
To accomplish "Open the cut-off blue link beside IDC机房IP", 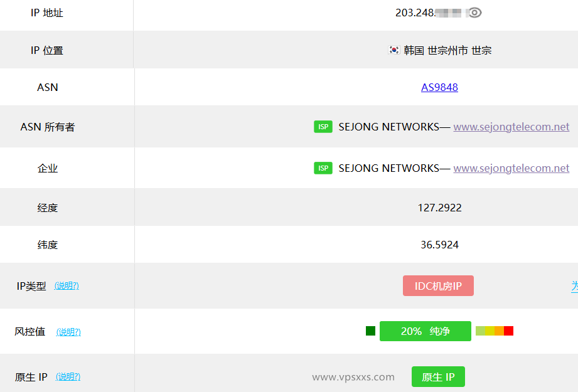I will click(x=575, y=286).
